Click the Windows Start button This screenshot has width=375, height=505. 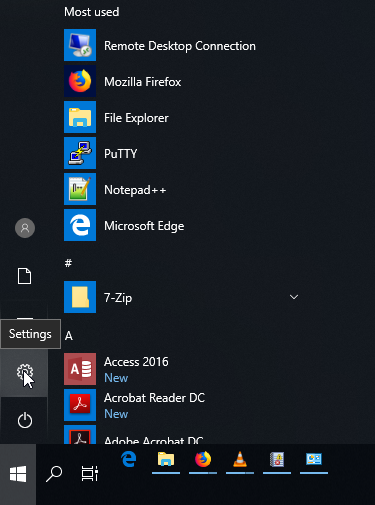pyautogui.click(x=18, y=474)
